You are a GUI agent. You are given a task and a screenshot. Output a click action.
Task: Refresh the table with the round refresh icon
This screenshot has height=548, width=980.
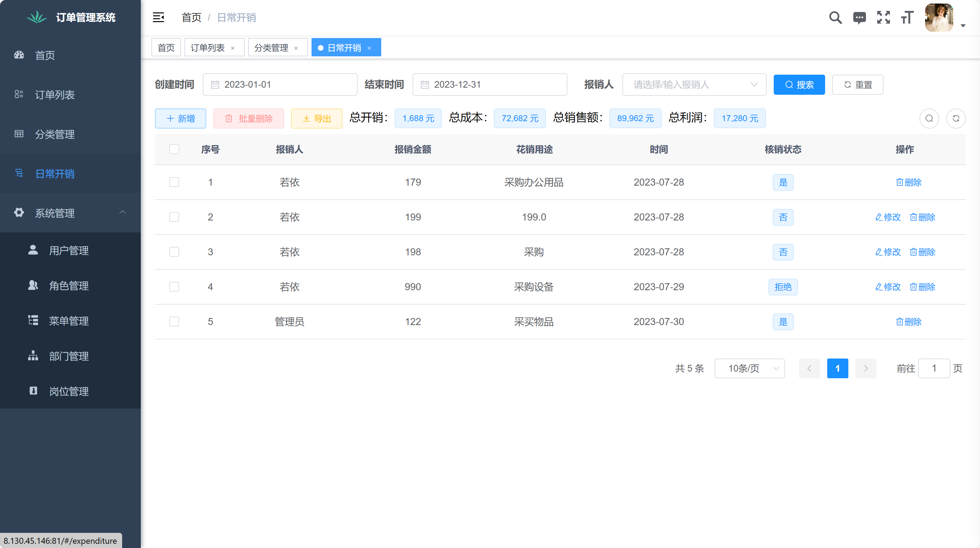(x=956, y=118)
